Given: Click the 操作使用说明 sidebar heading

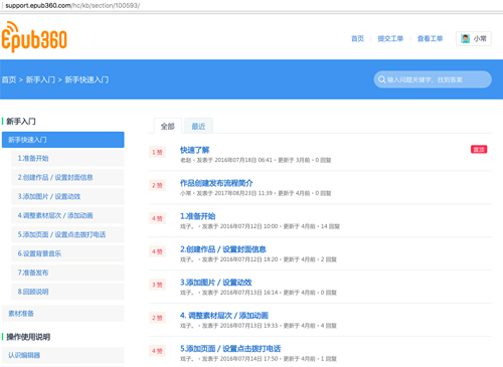Looking at the screenshot, I should 28,337.
